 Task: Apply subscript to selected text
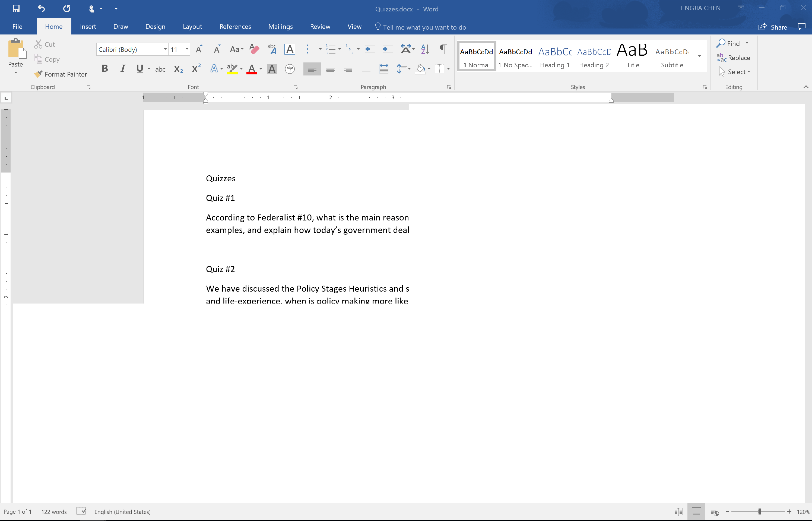(178, 69)
